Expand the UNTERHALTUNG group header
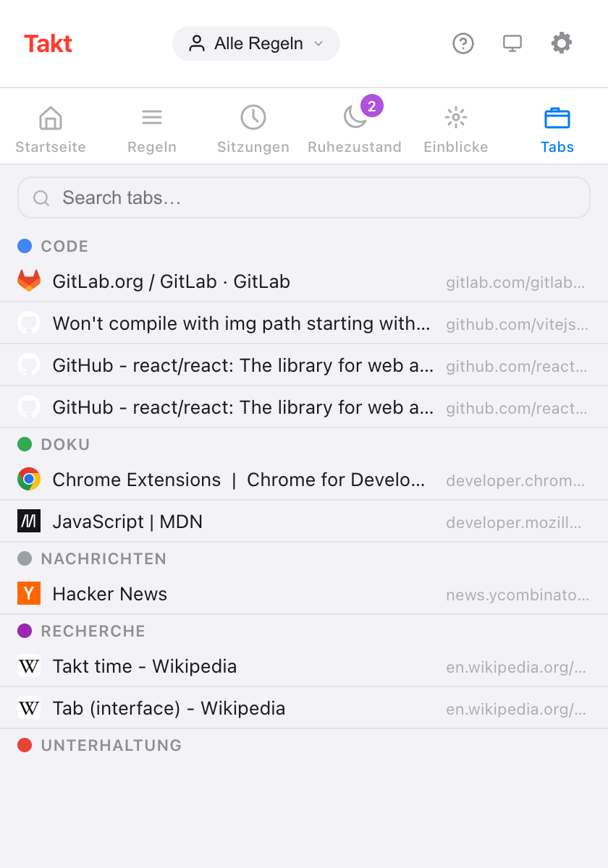608x868 pixels. [304, 745]
